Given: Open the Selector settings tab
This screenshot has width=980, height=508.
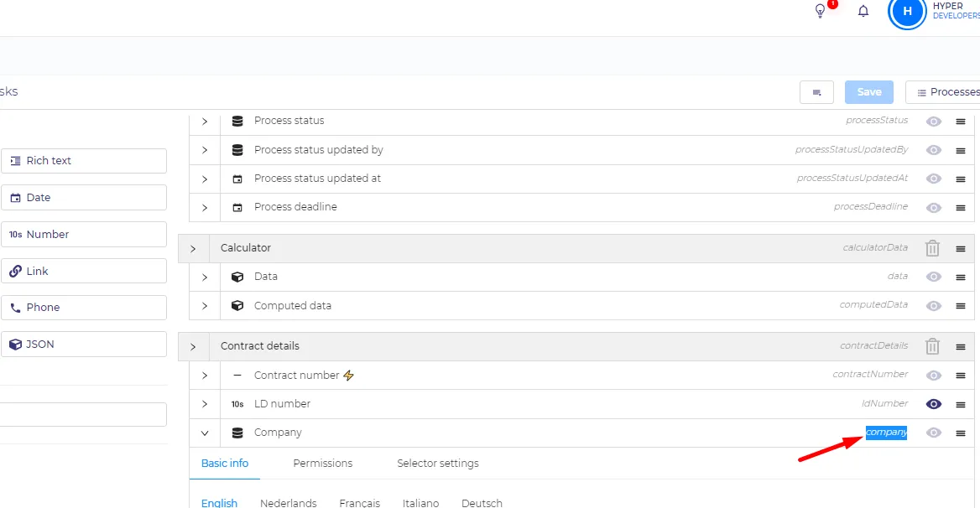Looking at the screenshot, I should click(437, 463).
